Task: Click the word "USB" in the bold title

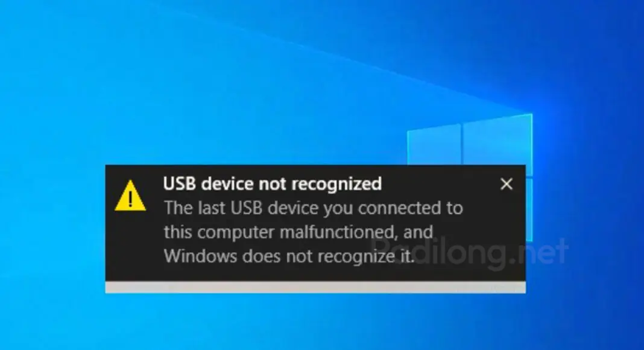Action: (x=180, y=183)
